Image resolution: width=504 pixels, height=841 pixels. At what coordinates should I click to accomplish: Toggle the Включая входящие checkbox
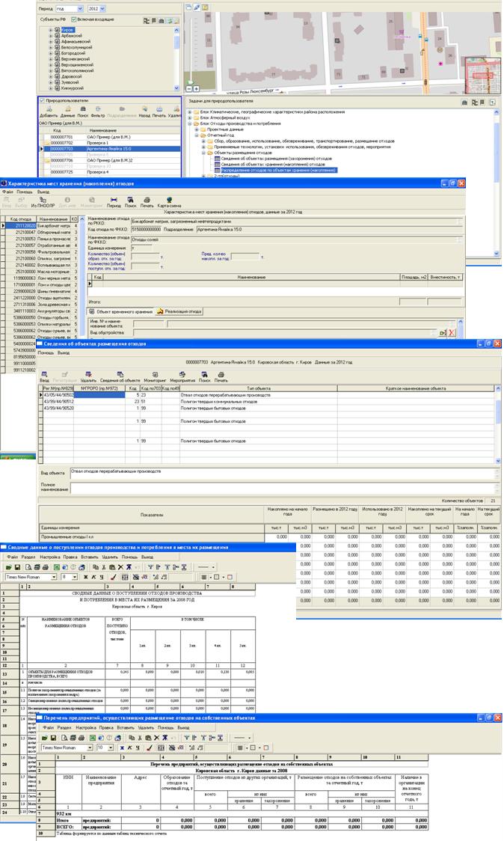[74, 18]
